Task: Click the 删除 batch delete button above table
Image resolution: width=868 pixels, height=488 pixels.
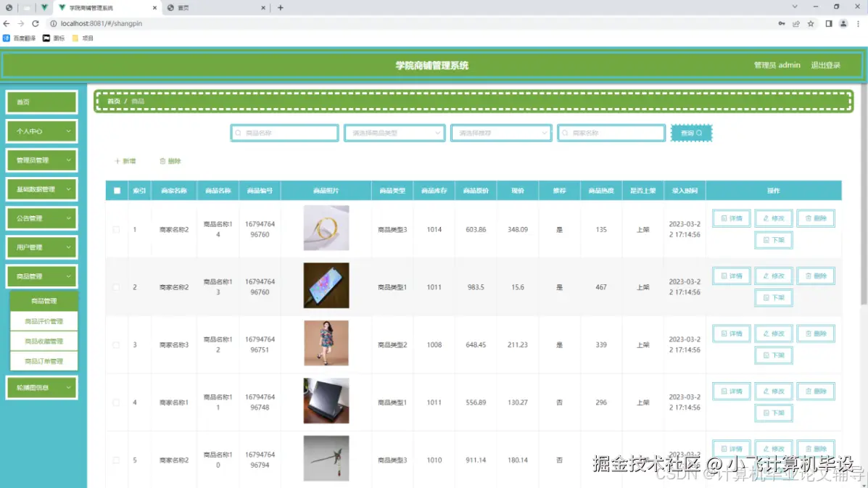Action: 170,161
